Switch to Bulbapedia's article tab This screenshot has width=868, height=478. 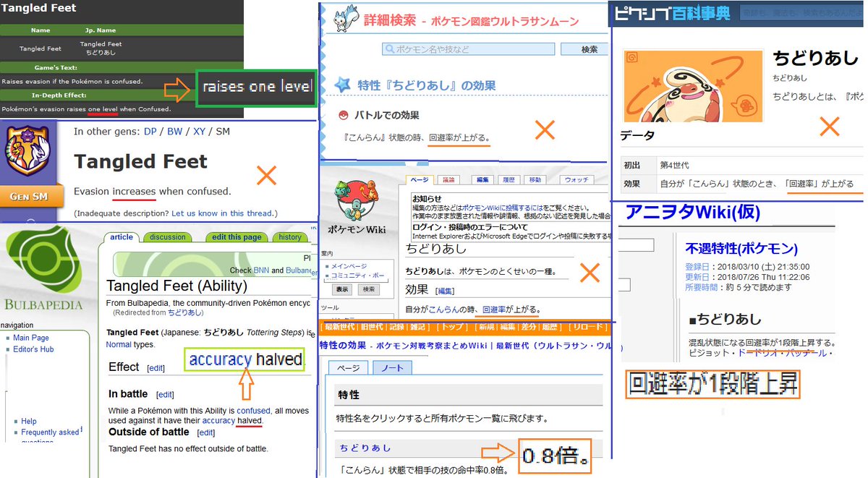point(122,237)
